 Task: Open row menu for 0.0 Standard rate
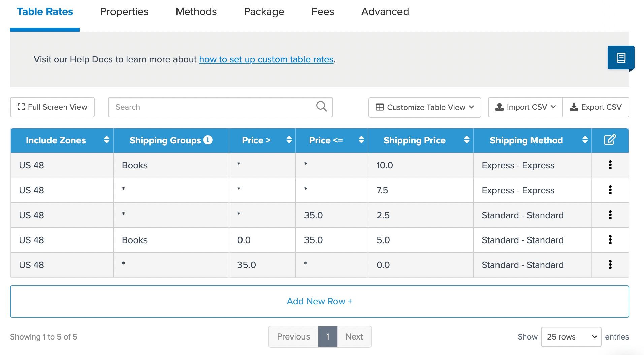pyautogui.click(x=610, y=265)
